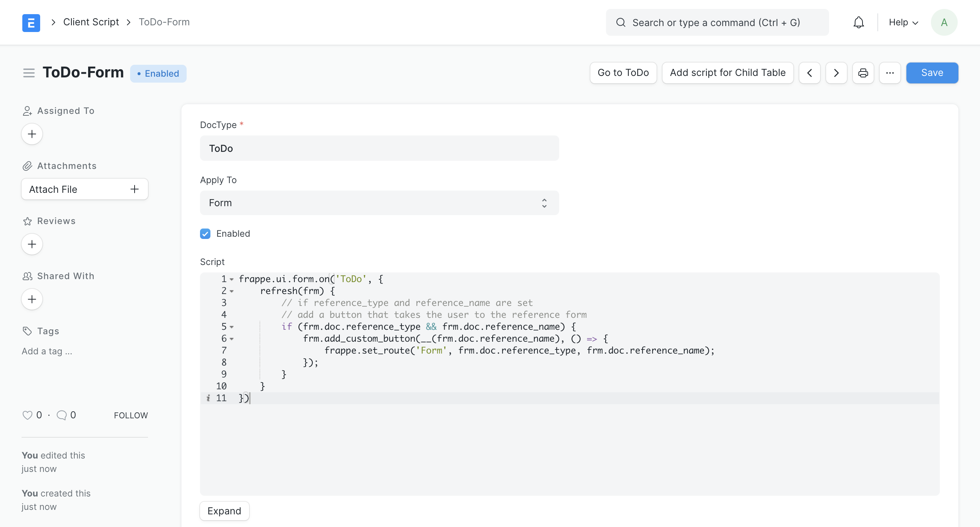The image size is (980, 527).
Task: Click Add script for Child Table
Action: pos(728,73)
